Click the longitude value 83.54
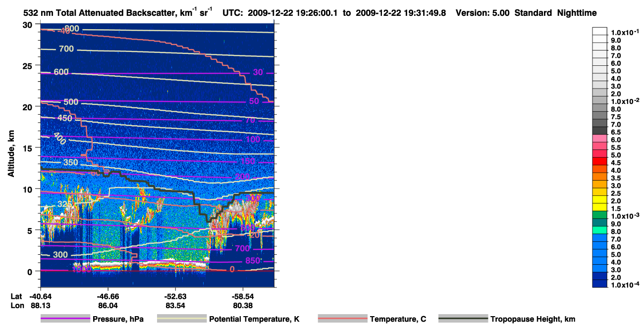 pyautogui.click(x=176, y=305)
